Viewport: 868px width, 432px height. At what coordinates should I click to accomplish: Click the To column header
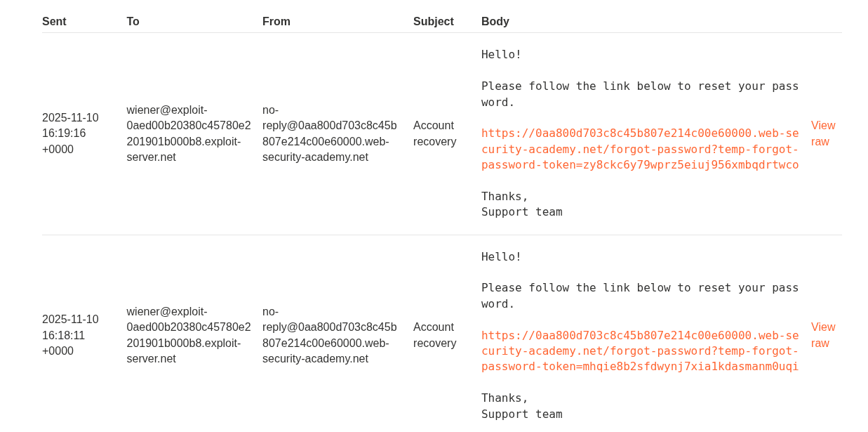[133, 22]
